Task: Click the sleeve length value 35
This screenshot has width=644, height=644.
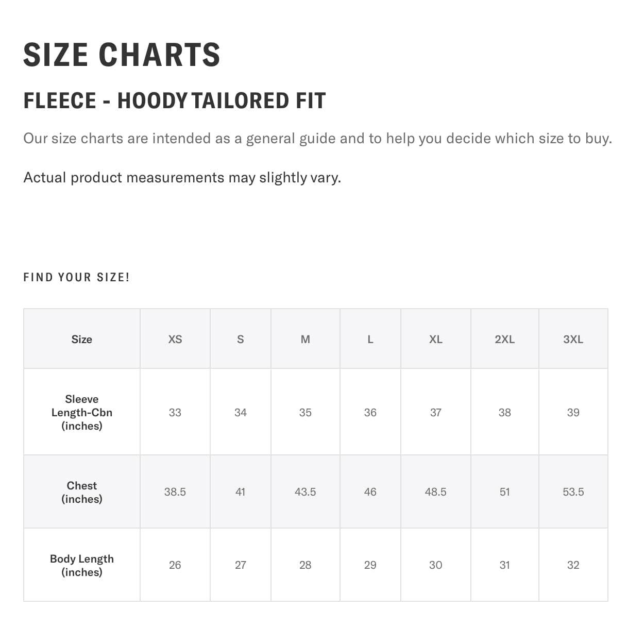Action: click(x=305, y=412)
